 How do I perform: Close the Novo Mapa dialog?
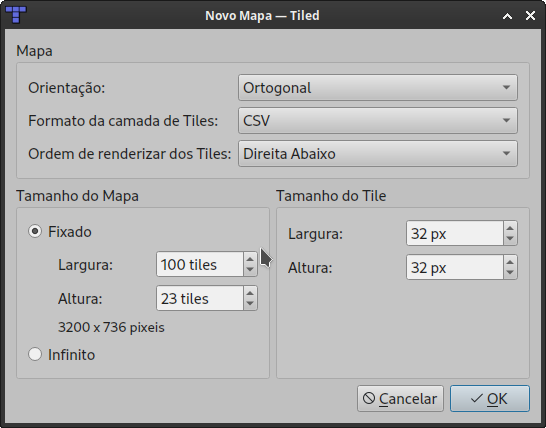pos(530,16)
